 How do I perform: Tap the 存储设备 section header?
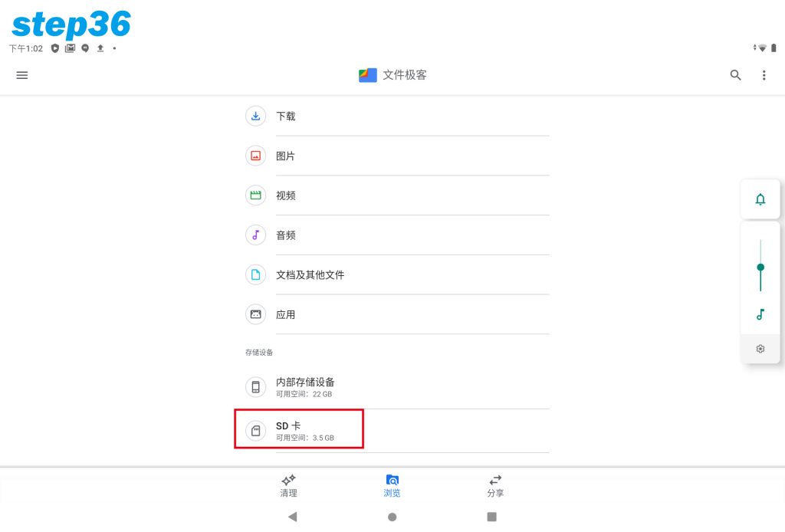(x=259, y=353)
